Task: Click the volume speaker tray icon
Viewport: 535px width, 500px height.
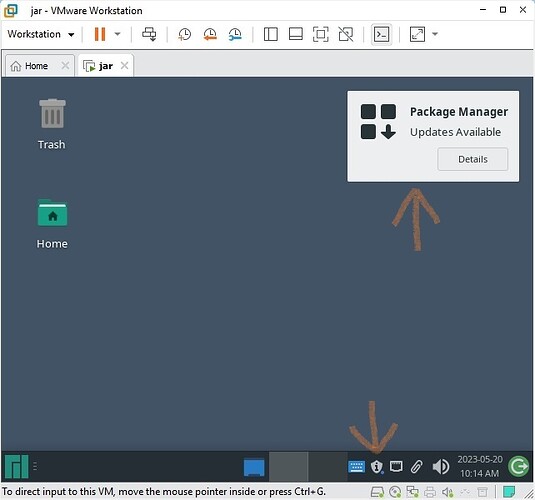Action: (x=441, y=467)
